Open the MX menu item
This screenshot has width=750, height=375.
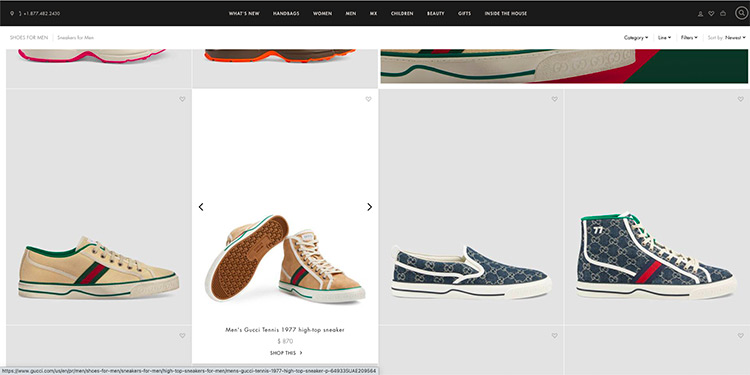tap(373, 13)
